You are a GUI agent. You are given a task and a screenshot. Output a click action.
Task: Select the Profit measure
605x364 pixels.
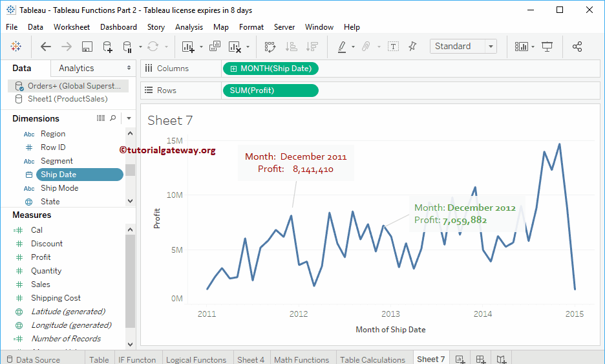41,257
